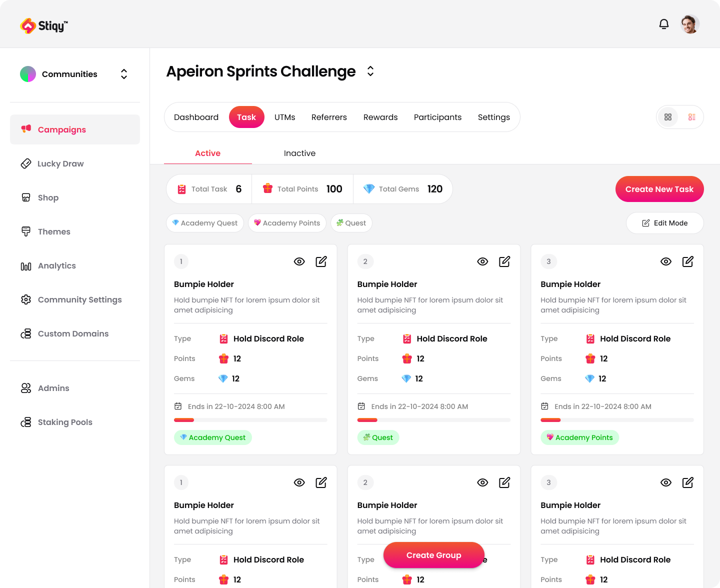The height and width of the screenshot is (588, 720).
Task: Select the Inactive sub-tab
Action: click(299, 153)
